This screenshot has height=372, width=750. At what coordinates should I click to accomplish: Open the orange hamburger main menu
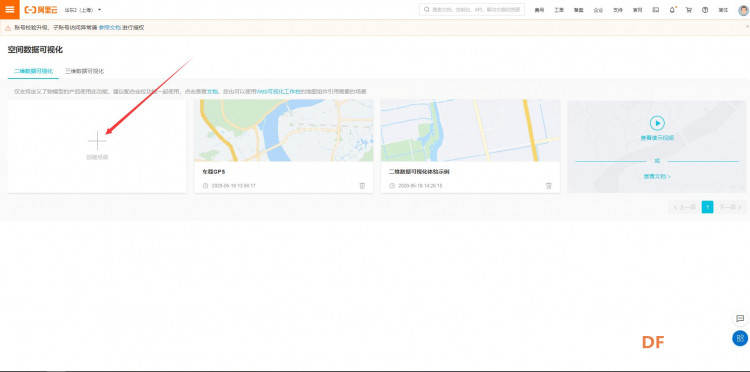tap(10, 10)
